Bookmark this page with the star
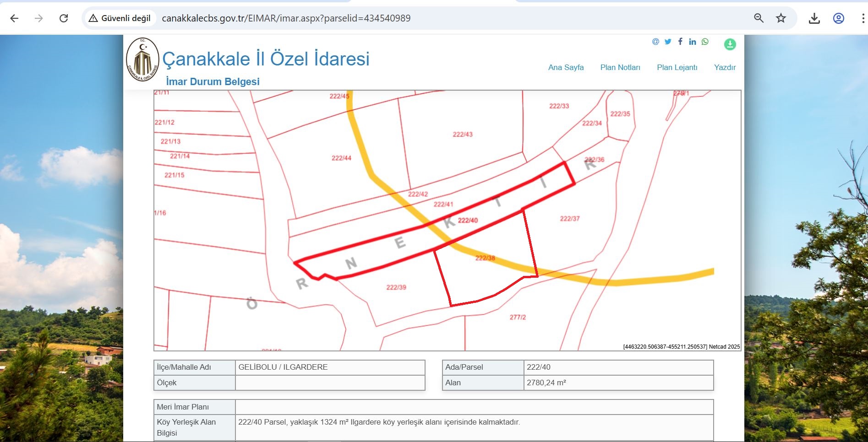 [781, 18]
